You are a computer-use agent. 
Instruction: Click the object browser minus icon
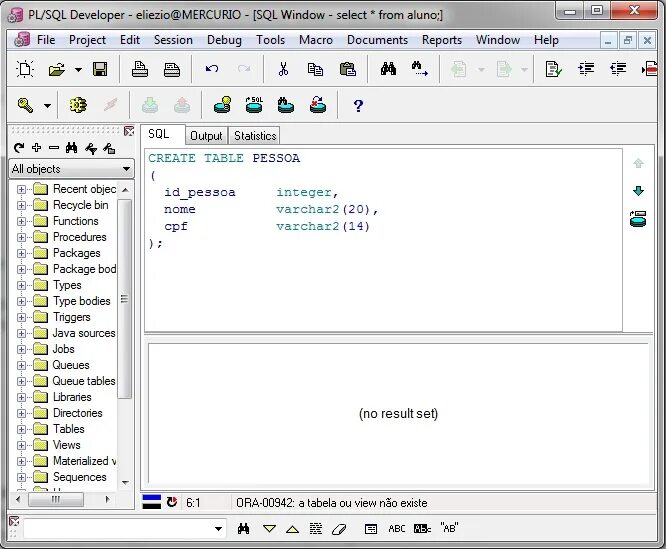pyautogui.click(x=54, y=148)
